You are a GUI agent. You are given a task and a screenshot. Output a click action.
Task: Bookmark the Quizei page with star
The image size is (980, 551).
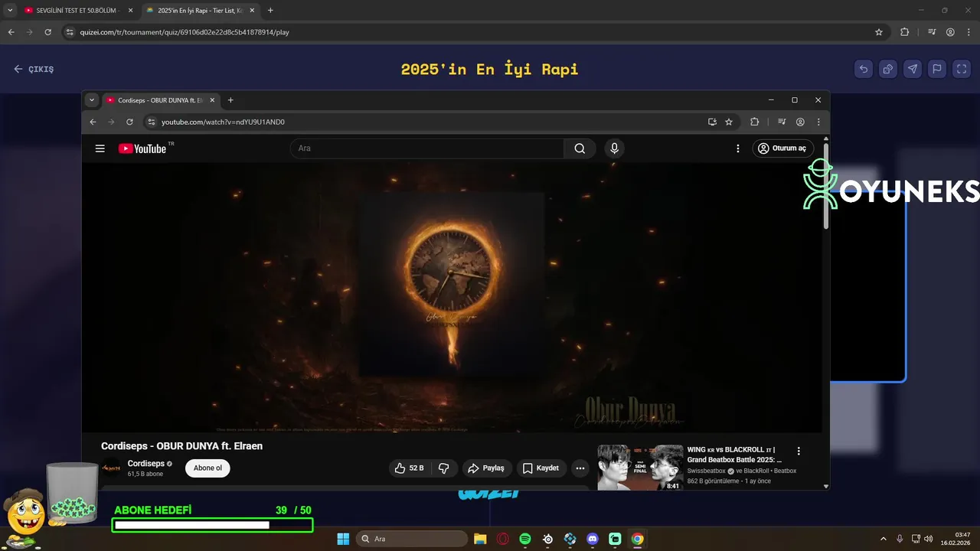click(x=879, y=32)
